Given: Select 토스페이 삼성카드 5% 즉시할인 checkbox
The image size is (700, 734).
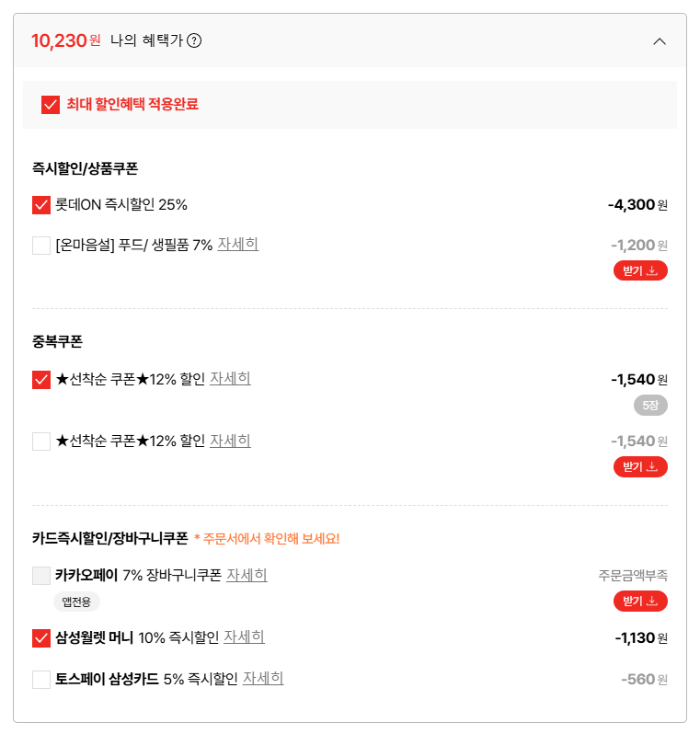Looking at the screenshot, I should (41, 680).
